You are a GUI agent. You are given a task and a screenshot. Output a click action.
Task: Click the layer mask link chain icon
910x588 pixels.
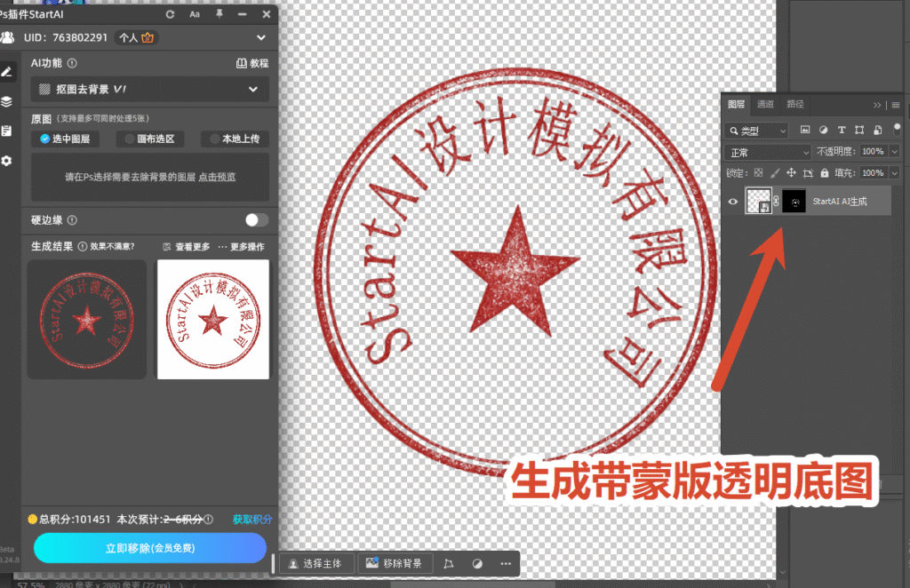[777, 202]
